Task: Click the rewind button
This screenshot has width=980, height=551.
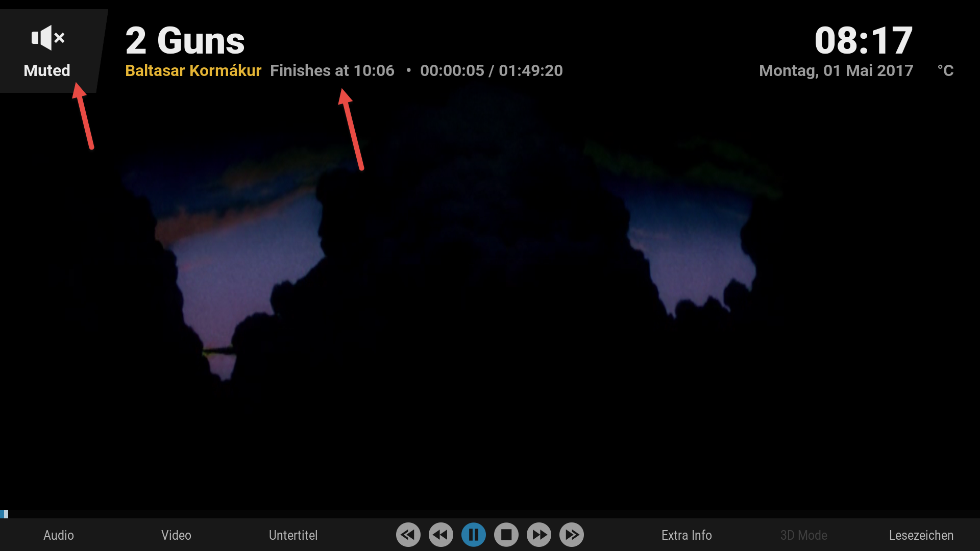Action: coord(441,535)
